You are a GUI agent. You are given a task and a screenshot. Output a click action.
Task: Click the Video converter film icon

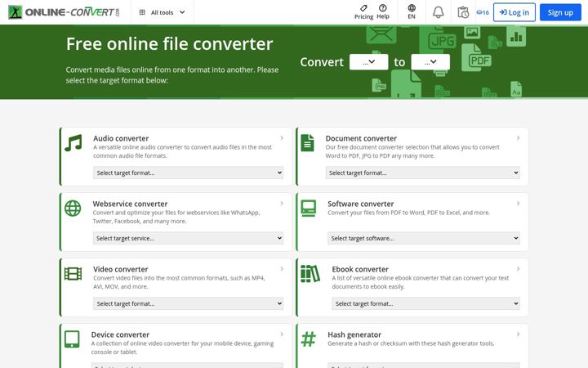point(73,274)
